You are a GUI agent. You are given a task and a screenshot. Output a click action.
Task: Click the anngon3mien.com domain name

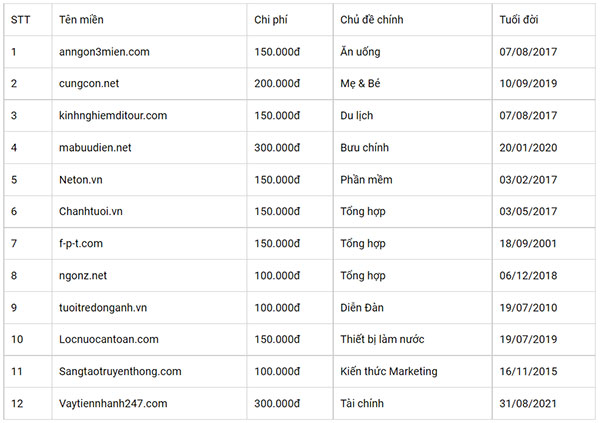click(104, 52)
